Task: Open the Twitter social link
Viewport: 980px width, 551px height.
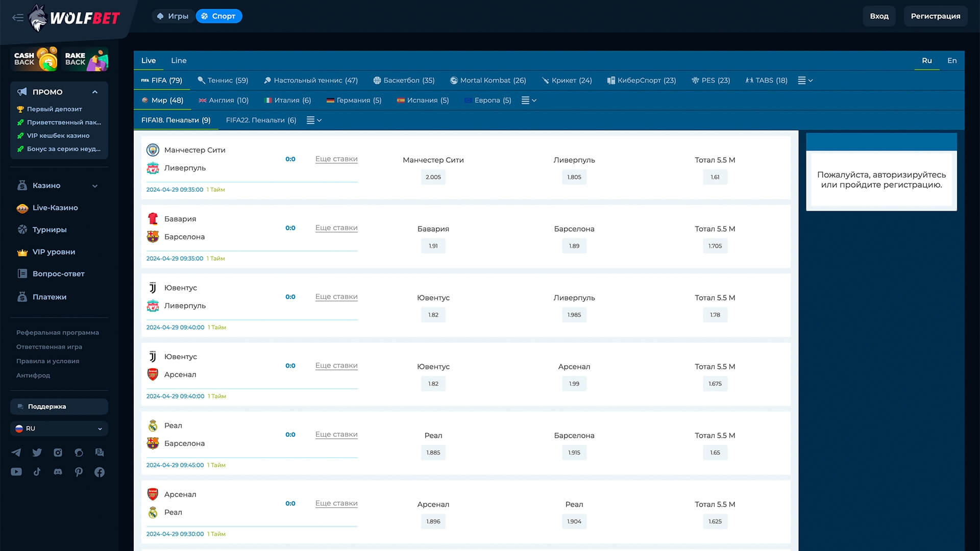Action: (x=37, y=453)
